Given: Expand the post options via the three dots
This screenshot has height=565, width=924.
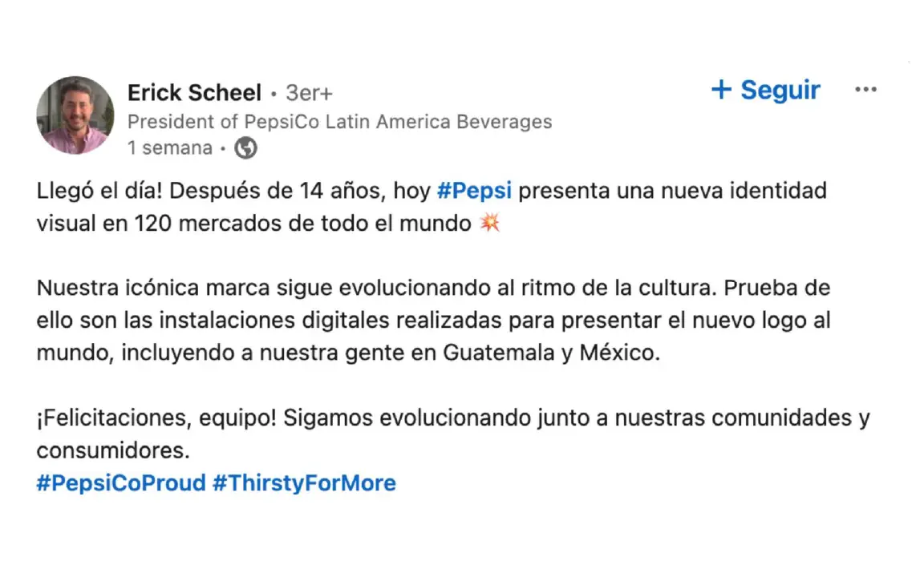Looking at the screenshot, I should click(x=865, y=89).
